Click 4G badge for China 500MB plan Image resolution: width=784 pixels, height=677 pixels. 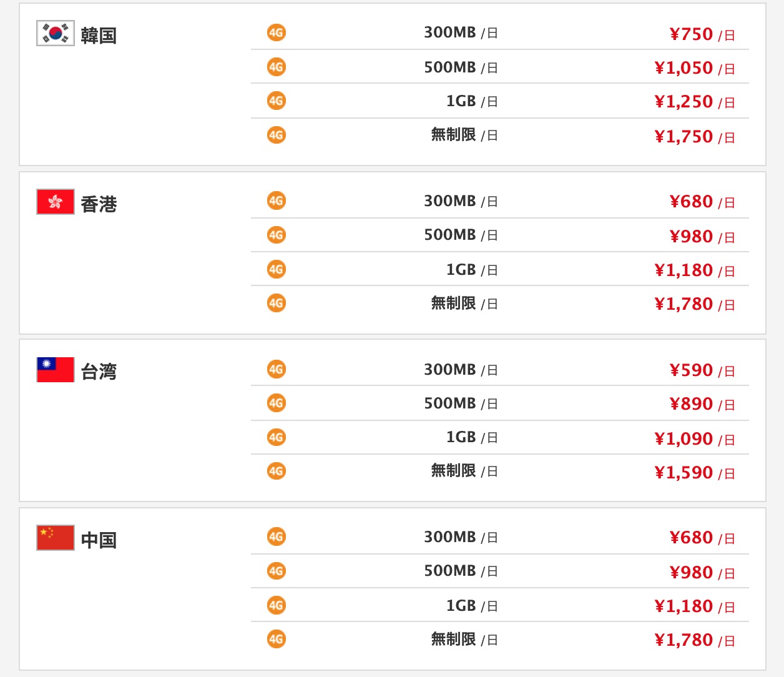tap(277, 571)
